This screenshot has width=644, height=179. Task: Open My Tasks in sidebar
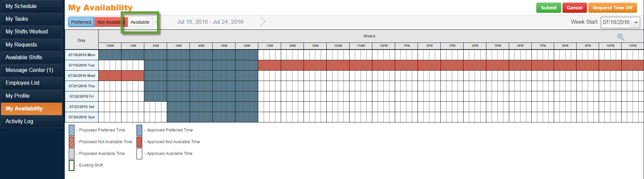(31, 19)
